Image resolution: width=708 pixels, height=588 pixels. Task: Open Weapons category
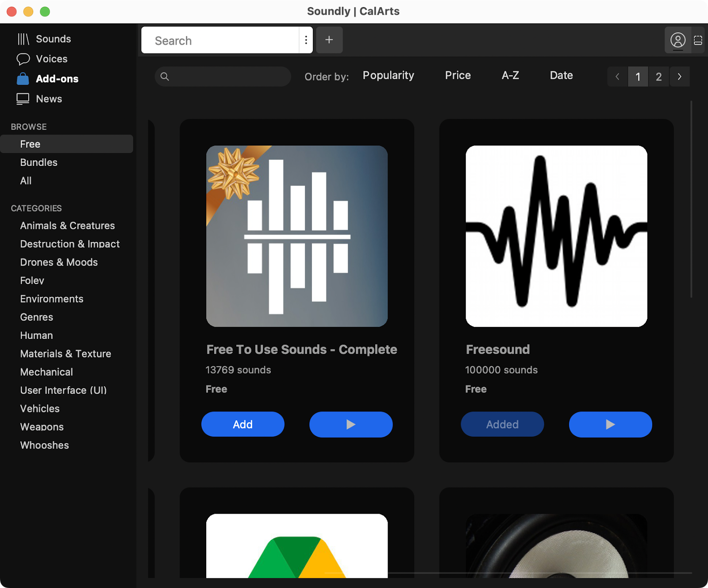point(42,427)
